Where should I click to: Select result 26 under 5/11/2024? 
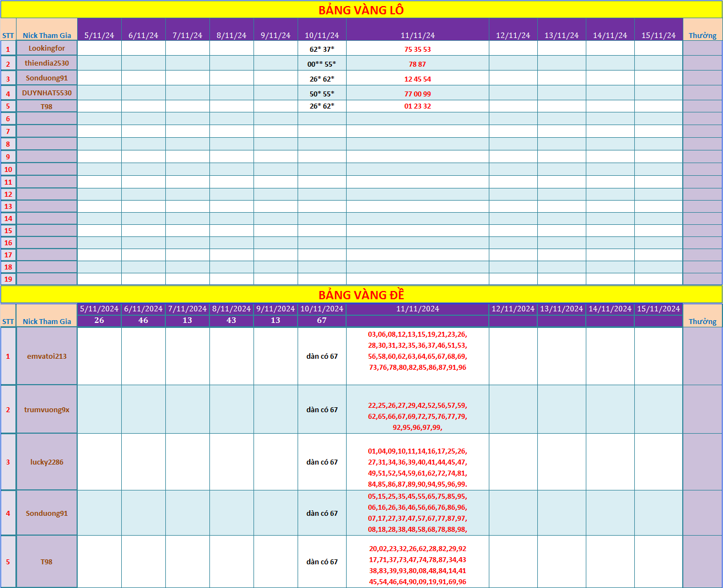tap(99, 320)
